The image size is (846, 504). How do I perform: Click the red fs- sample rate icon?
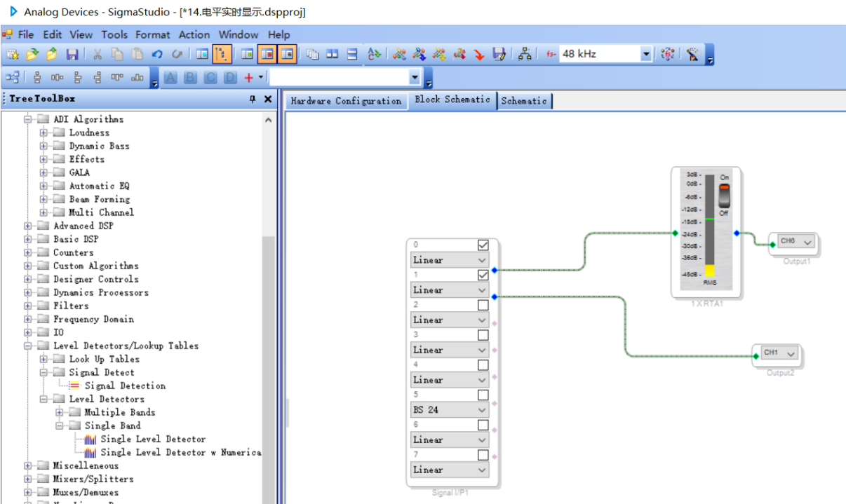[x=551, y=54]
